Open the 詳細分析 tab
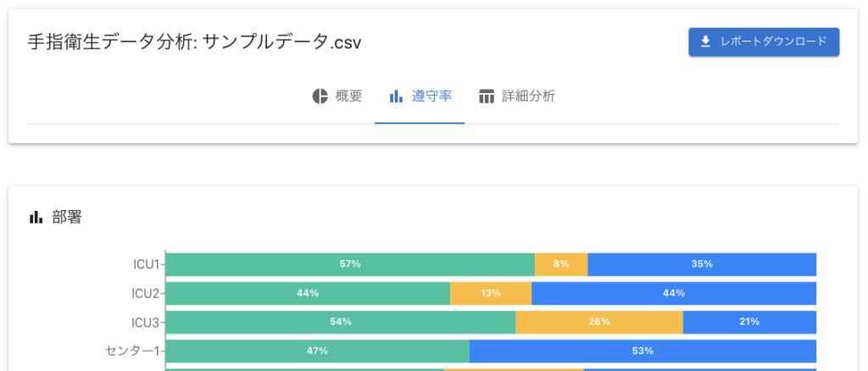The width and height of the screenshot is (868, 371). [x=527, y=96]
